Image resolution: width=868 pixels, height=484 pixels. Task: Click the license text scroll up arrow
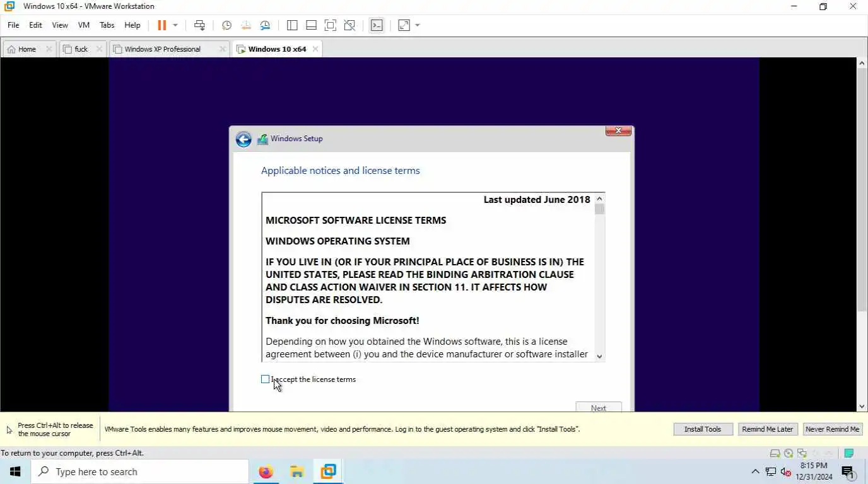pyautogui.click(x=599, y=199)
